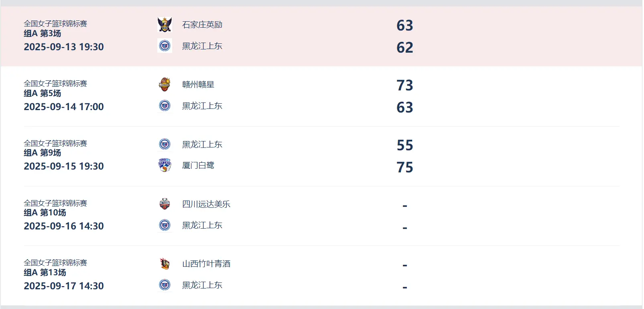Select the 厦门白鹭 team emblem
The image size is (644, 309).
click(x=165, y=165)
